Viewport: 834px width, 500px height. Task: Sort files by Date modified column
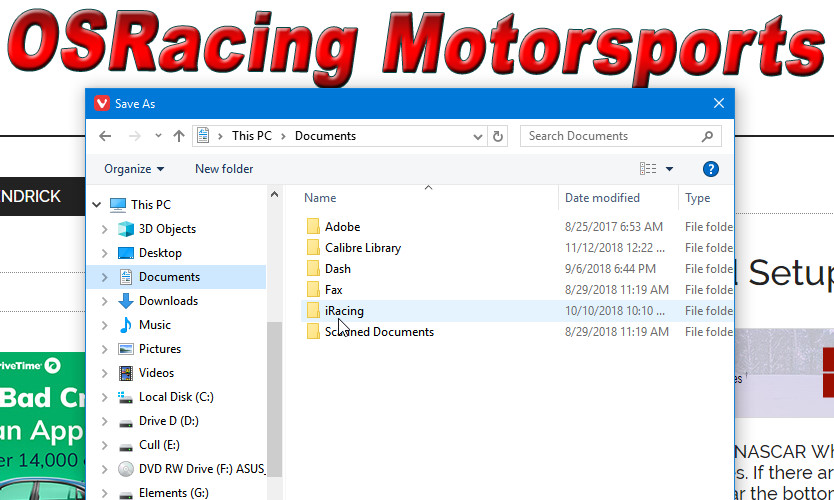tap(602, 198)
